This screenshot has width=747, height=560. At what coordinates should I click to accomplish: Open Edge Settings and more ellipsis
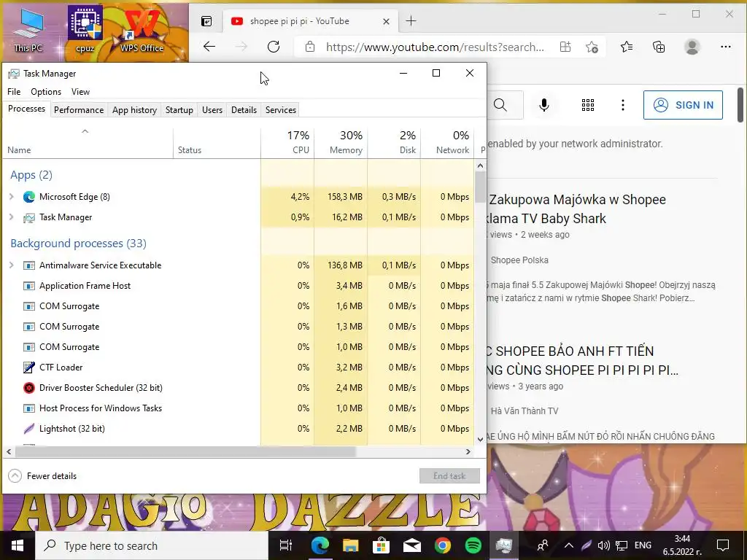[726, 47]
